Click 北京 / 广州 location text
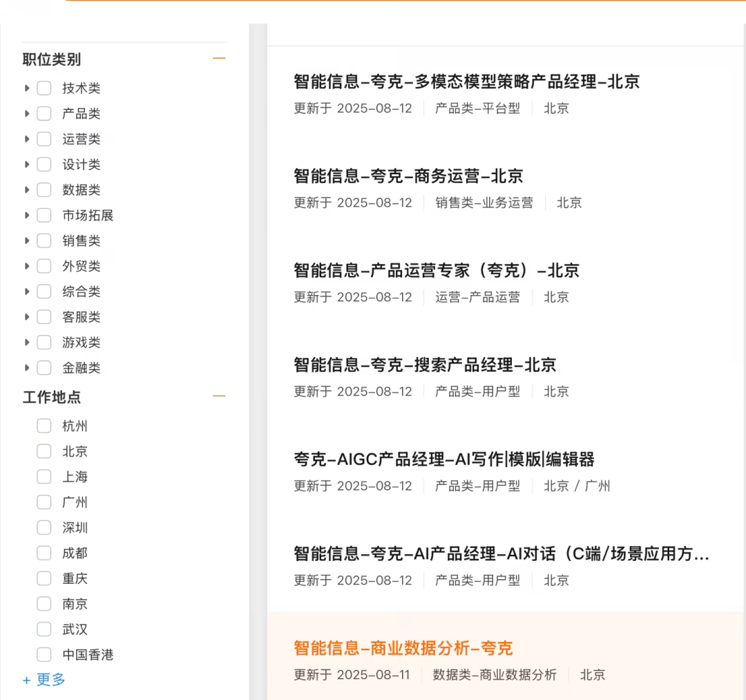746x700 pixels. click(577, 486)
